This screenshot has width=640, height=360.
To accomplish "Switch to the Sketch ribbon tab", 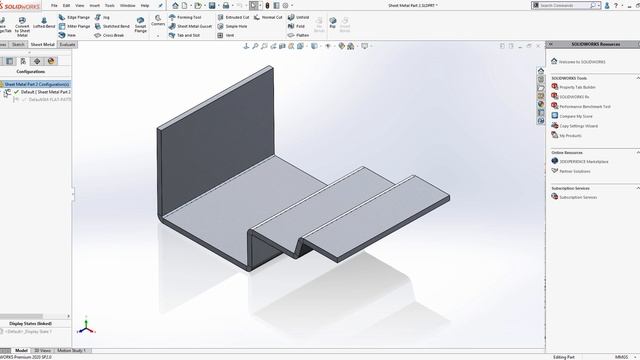I will pyautogui.click(x=18, y=44).
